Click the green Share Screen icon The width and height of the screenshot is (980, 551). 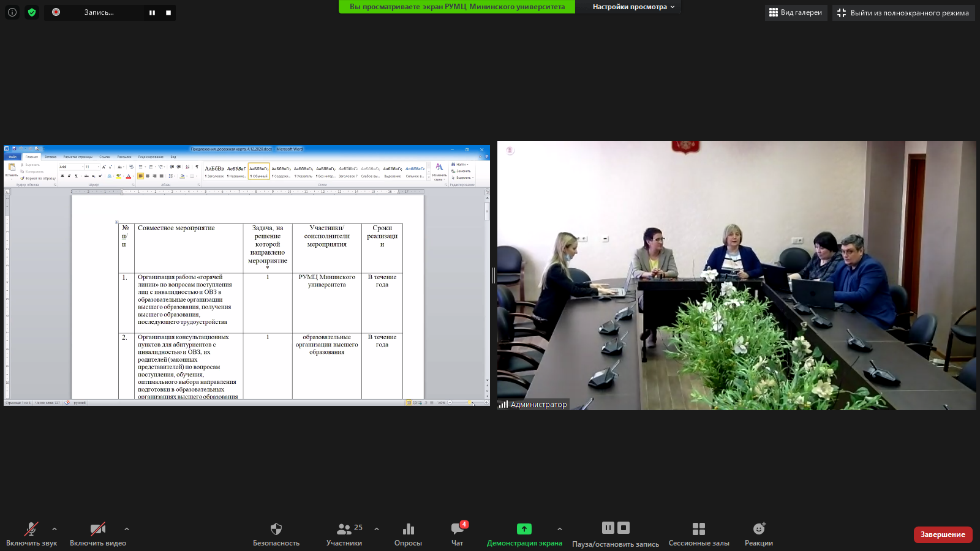[x=524, y=529]
